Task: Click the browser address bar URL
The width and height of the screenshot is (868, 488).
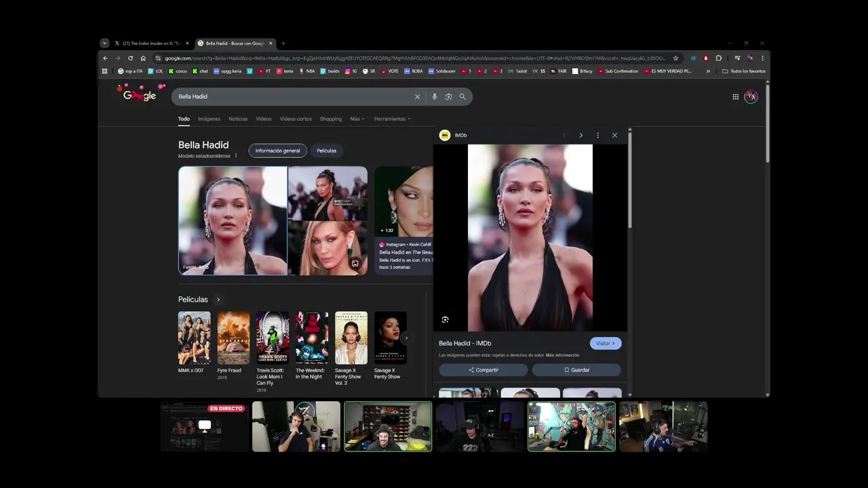Action: (414, 58)
